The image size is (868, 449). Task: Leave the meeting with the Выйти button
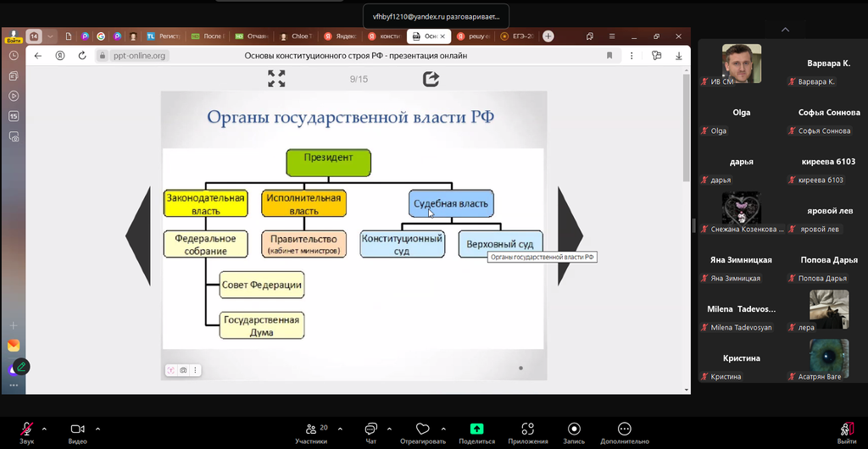click(x=846, y=430)
